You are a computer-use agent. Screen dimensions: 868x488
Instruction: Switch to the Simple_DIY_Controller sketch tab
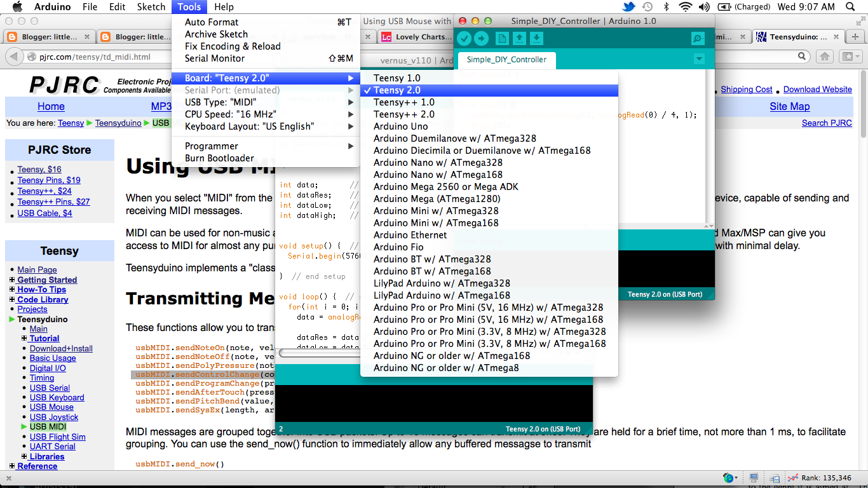(506, 60)
